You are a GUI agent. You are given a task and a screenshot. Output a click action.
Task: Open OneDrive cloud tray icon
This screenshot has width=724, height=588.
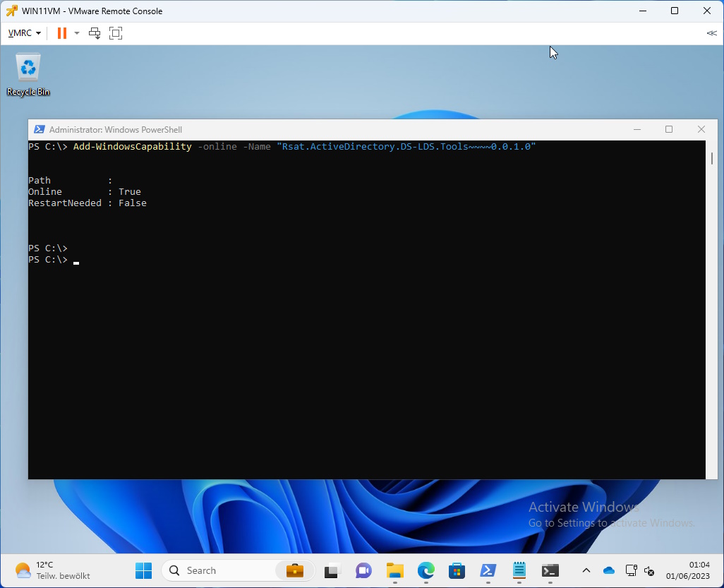(x=608, y=571)
